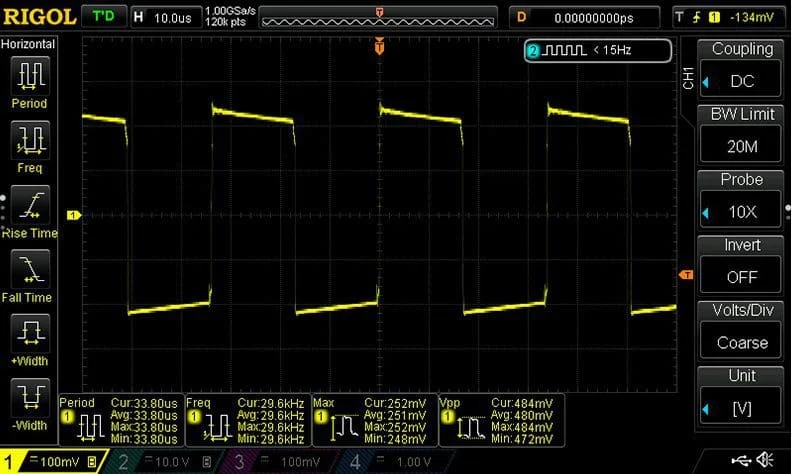792x474 pixels.
Task: Select the +Width measurement icon
Action: [30, 333]
